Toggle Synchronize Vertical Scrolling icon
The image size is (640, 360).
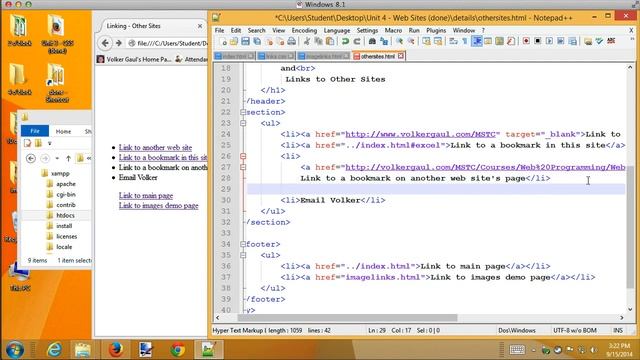coord(426,41)
